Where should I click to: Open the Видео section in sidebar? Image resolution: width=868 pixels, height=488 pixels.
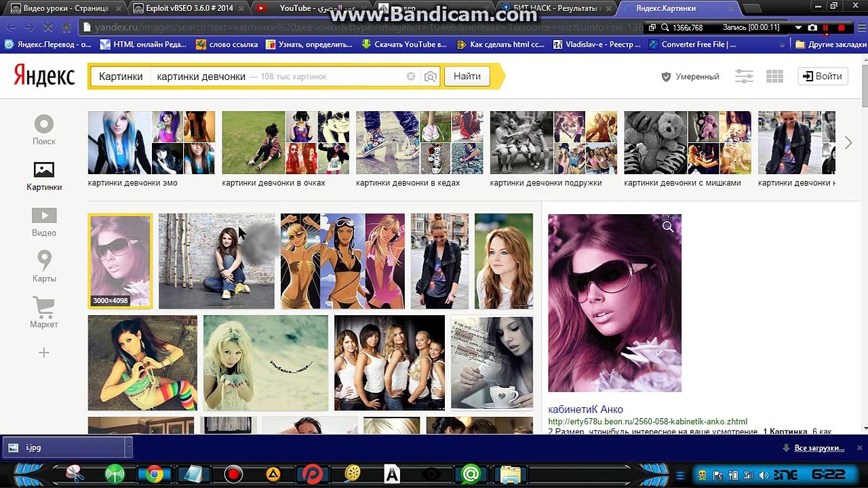44,222
